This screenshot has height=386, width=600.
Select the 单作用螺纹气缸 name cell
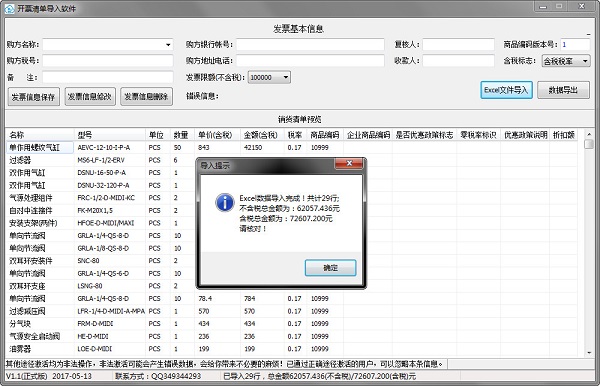pyautogui.click(x=40, y=147)
